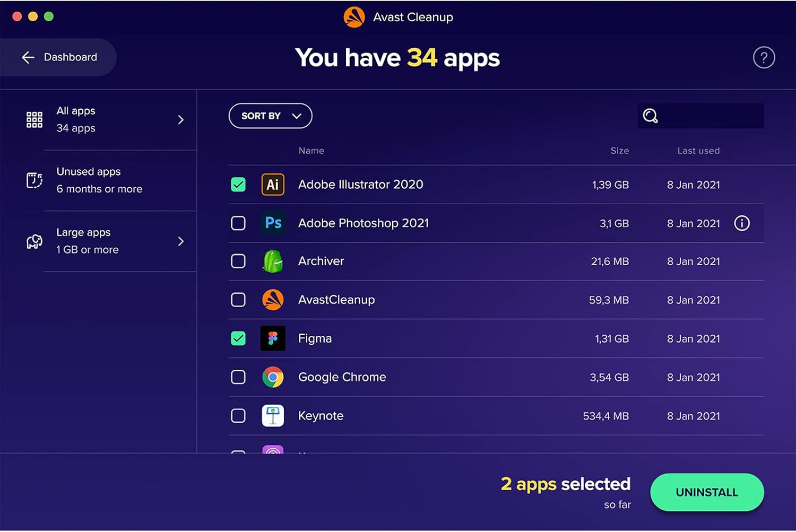
Task: Enable the Google Chrome checkbox
Action: [238, 377]
